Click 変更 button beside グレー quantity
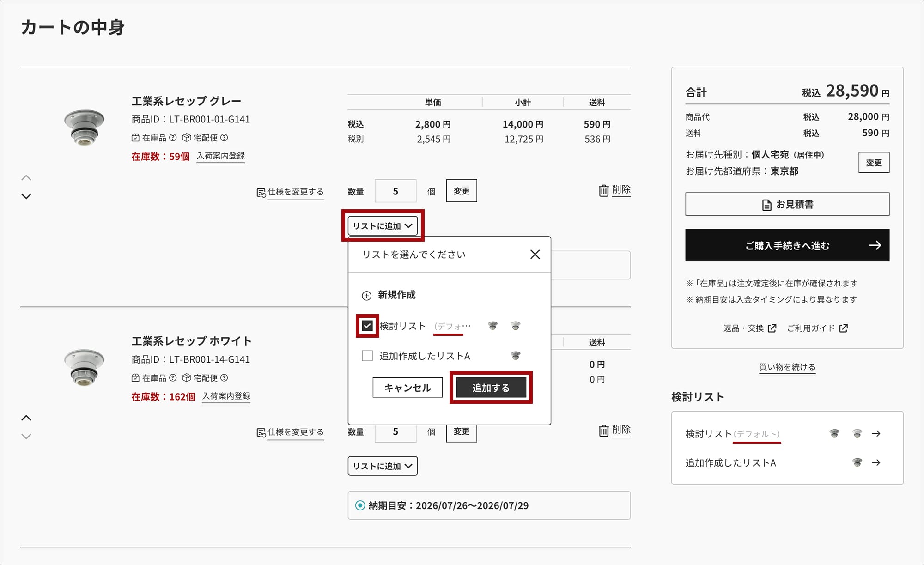 coord(462,191)
